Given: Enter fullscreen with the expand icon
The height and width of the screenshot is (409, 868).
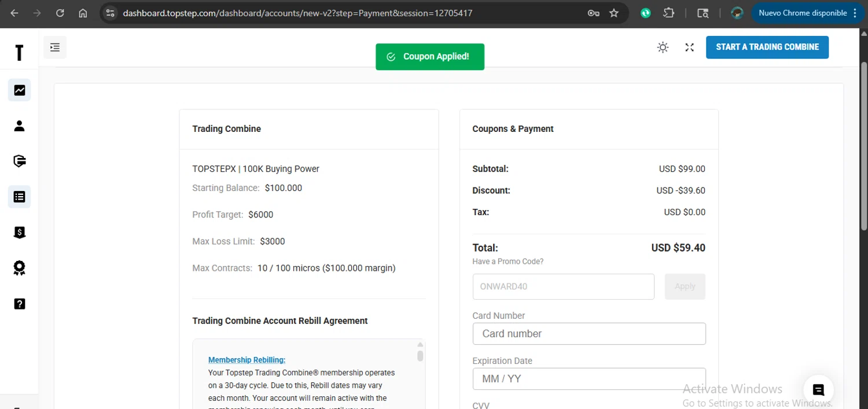Looking at the screenshot, I should [689, 47].
